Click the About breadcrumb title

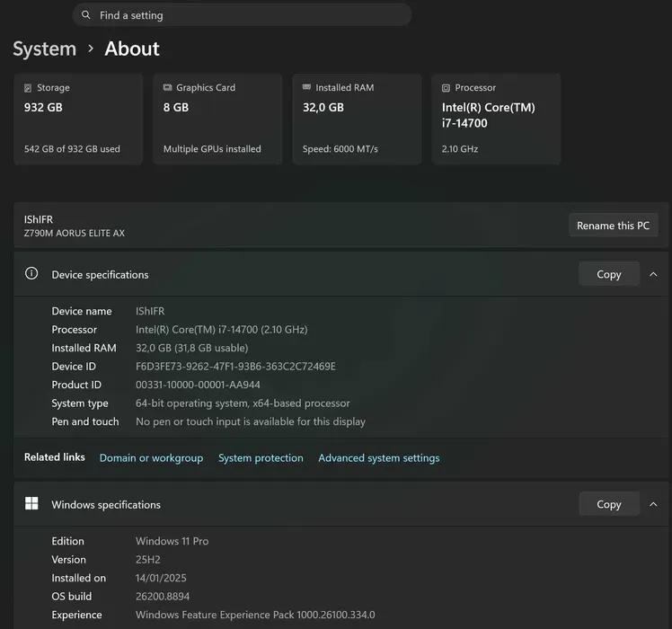coord(132,49)
